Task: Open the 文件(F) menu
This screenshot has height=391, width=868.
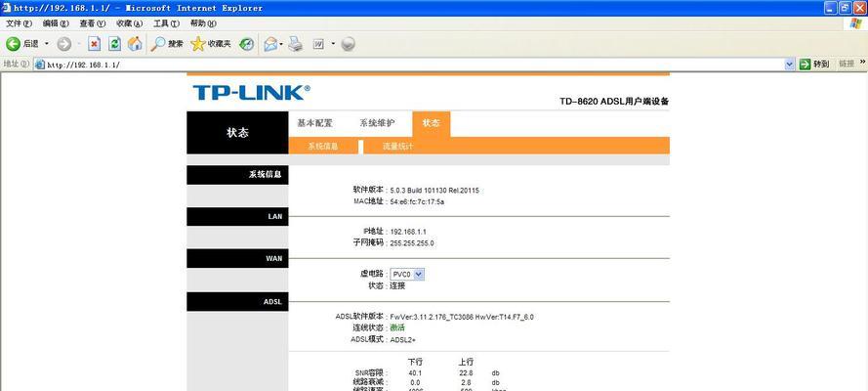Action: 19,23
